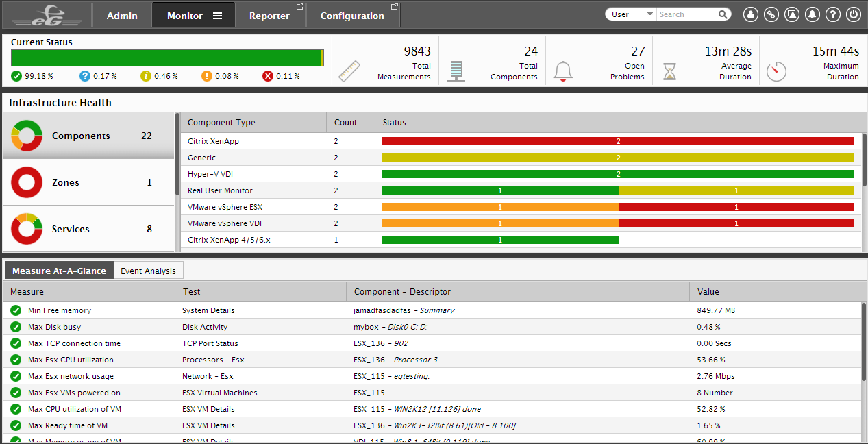Click the red status bar for Citrix XenApp
The height and width of the screenshot is (444, 868).
pos(618,141)
